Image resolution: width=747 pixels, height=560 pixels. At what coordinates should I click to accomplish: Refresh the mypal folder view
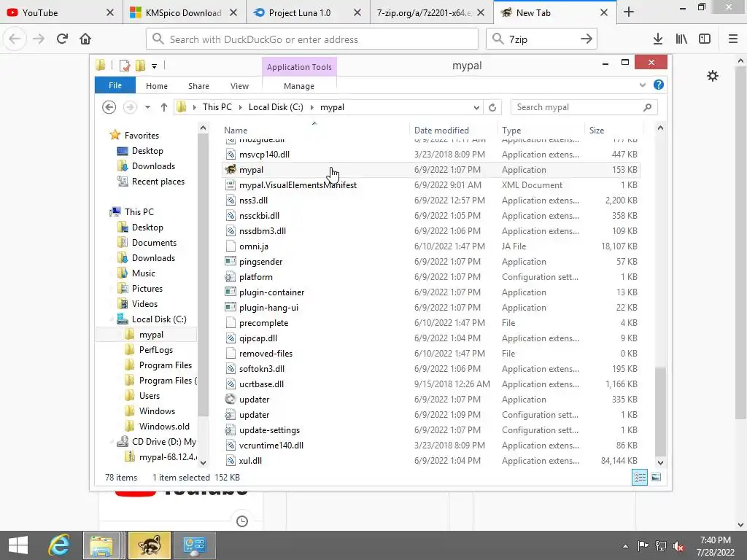coord(492,107)
